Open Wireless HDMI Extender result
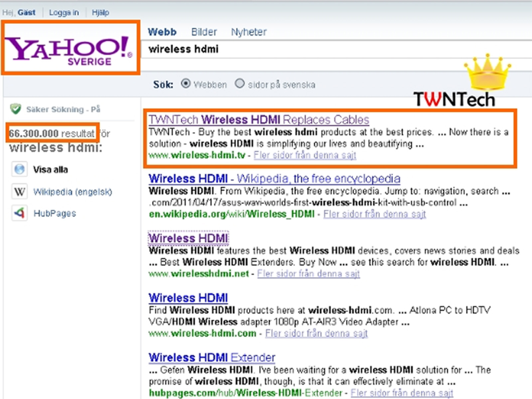 pyautogui.click(x=212, y=358)
